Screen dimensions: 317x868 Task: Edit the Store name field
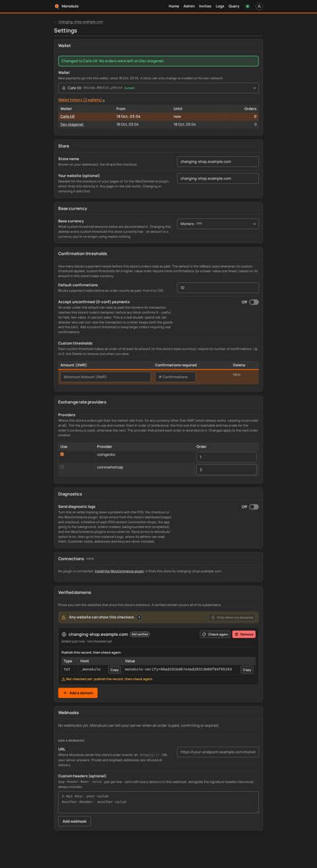pos(218,161)
